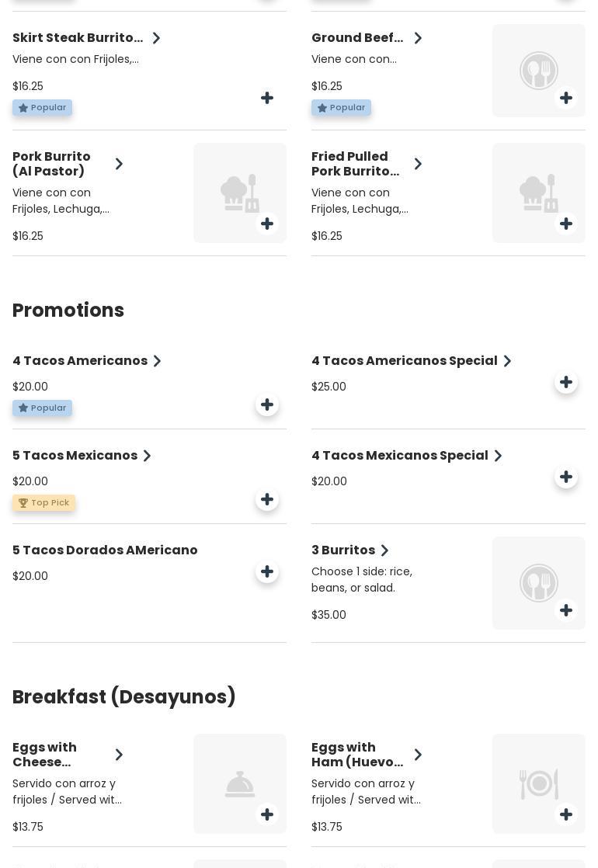
Task: Add 3 Burritos promotion to cart
Action: pos(566,610)
